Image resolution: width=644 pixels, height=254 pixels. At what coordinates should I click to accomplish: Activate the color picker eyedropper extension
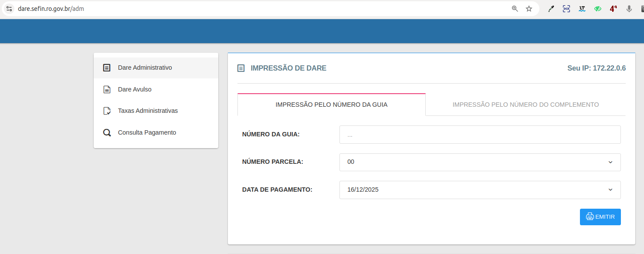551,9
